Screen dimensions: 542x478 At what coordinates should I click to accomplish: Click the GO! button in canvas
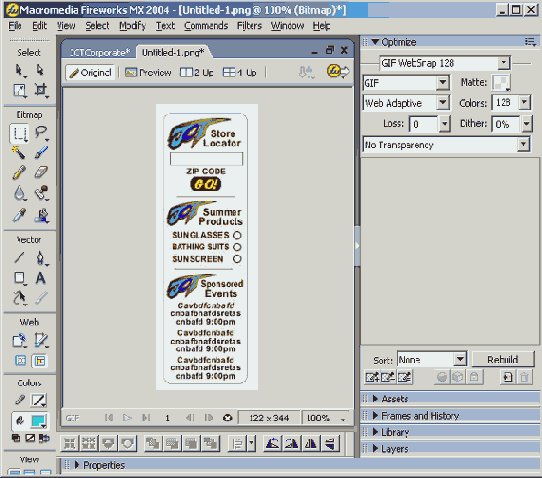(x=206, y=184)
